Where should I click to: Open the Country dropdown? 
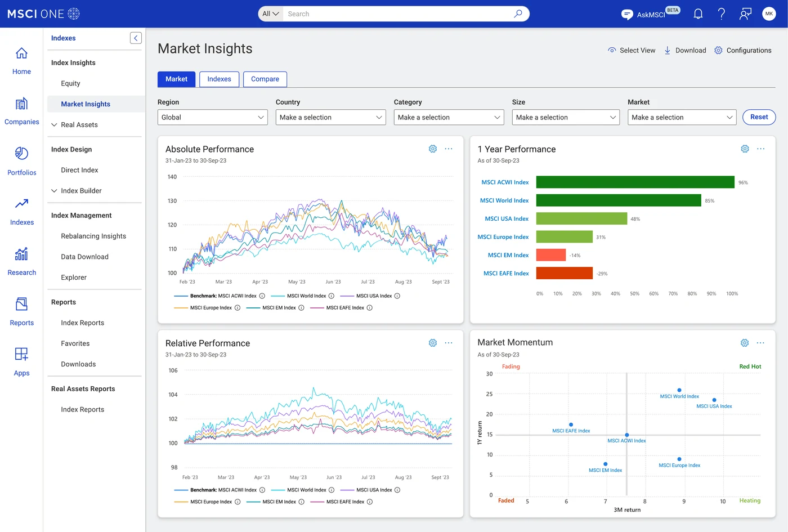tap(331, 117)
